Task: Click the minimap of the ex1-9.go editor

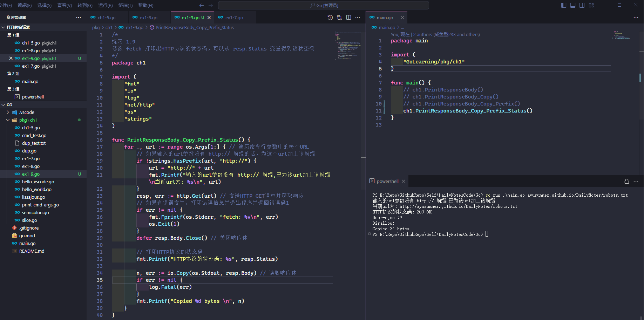Action: point(348,46)
